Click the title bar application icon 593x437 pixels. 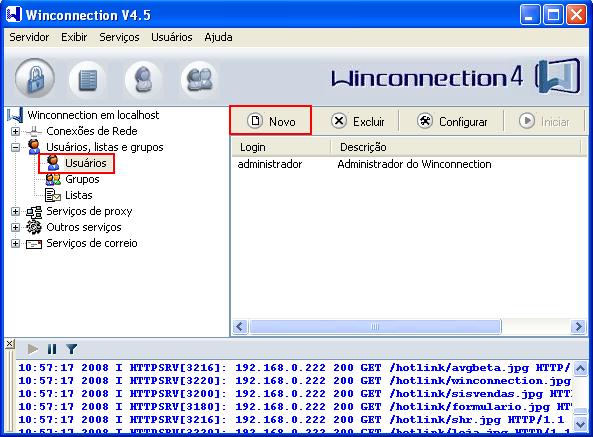pyautogui.click(x=14, y=14)
